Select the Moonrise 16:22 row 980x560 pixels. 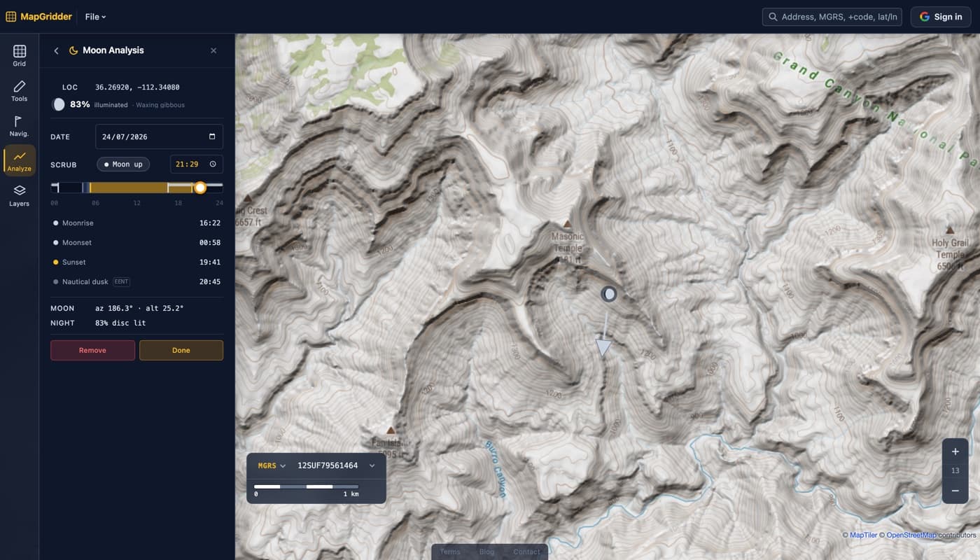136,223
